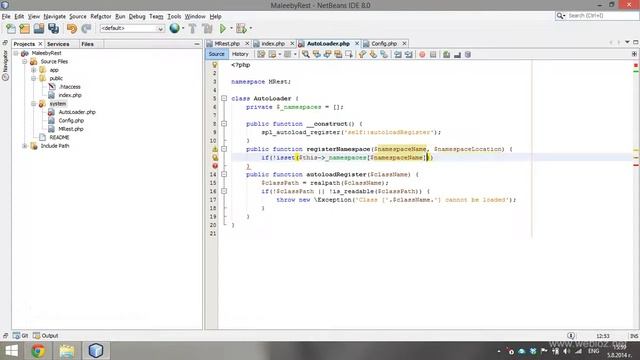Click the lightbulb hint on line 1
This screenshot has height=360, width=640.
pyautogui.click(x=215, y=65)
